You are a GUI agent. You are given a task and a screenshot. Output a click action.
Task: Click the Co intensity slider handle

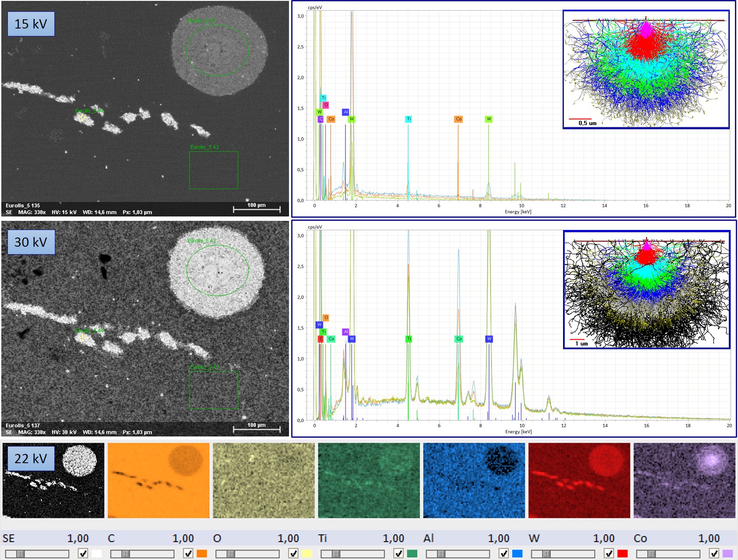coord(652,554)
